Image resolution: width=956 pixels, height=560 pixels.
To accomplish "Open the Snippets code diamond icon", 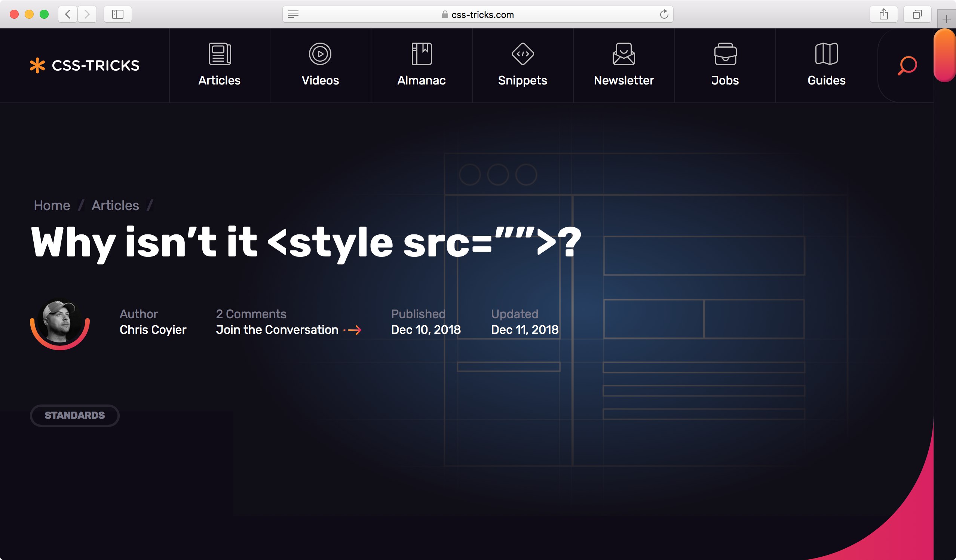I will (523, 54).
